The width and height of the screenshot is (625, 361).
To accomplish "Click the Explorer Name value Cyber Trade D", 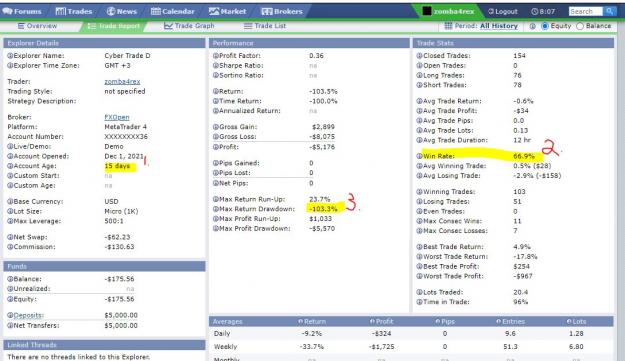I will coord(127,56).
